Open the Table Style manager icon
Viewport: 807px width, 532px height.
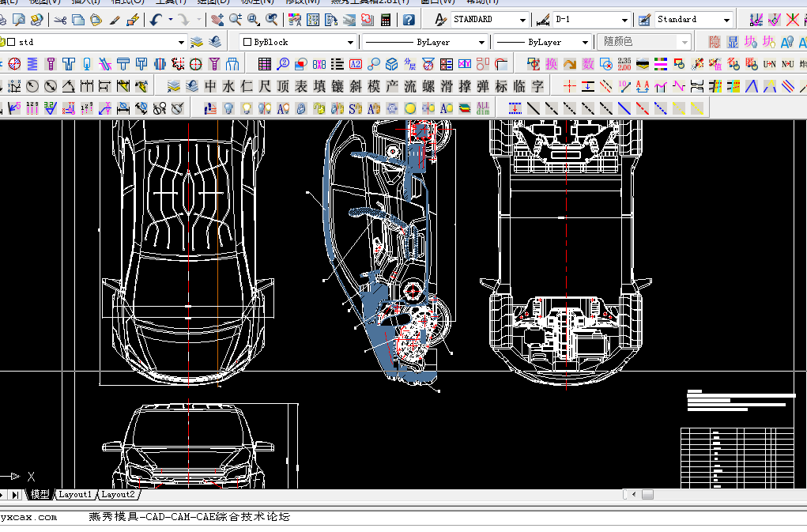point(644,20)
